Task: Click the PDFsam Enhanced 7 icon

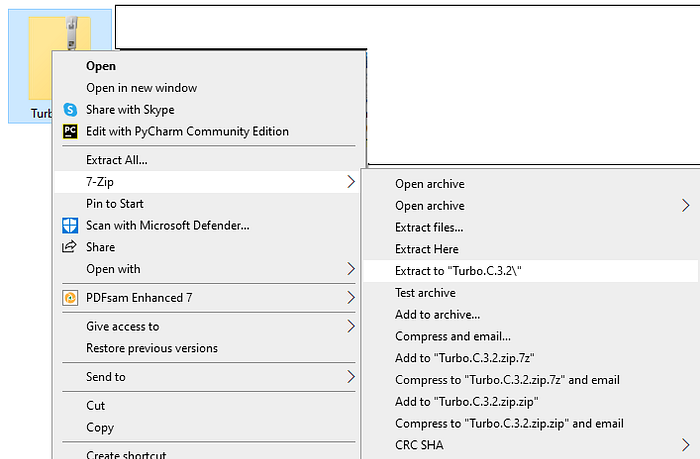Action: (70, 298)
